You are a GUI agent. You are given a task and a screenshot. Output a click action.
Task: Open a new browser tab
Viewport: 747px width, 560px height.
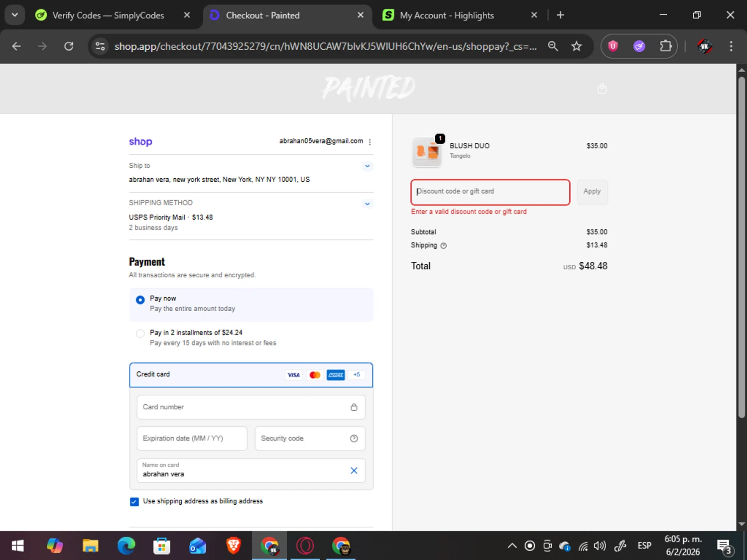560,15
